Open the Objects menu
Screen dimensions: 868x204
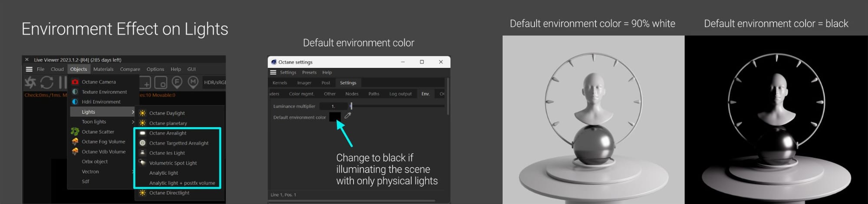[79, 69]
